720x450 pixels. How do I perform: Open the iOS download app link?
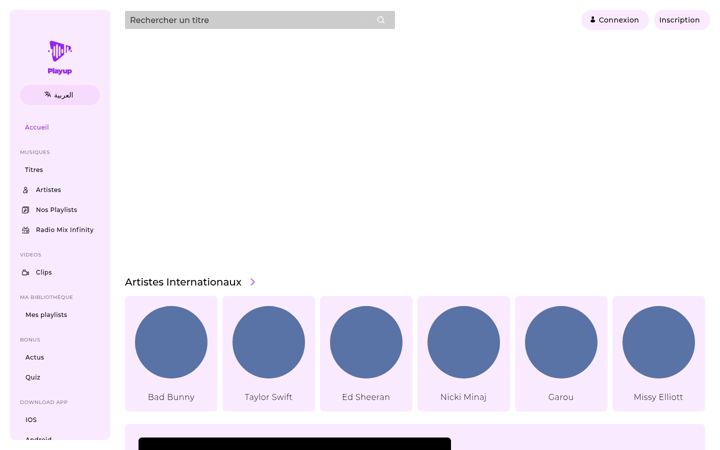31,420
